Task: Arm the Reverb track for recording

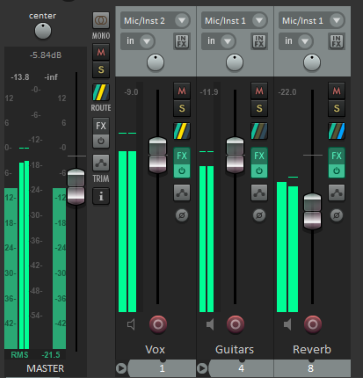Action: click(313, 324)
